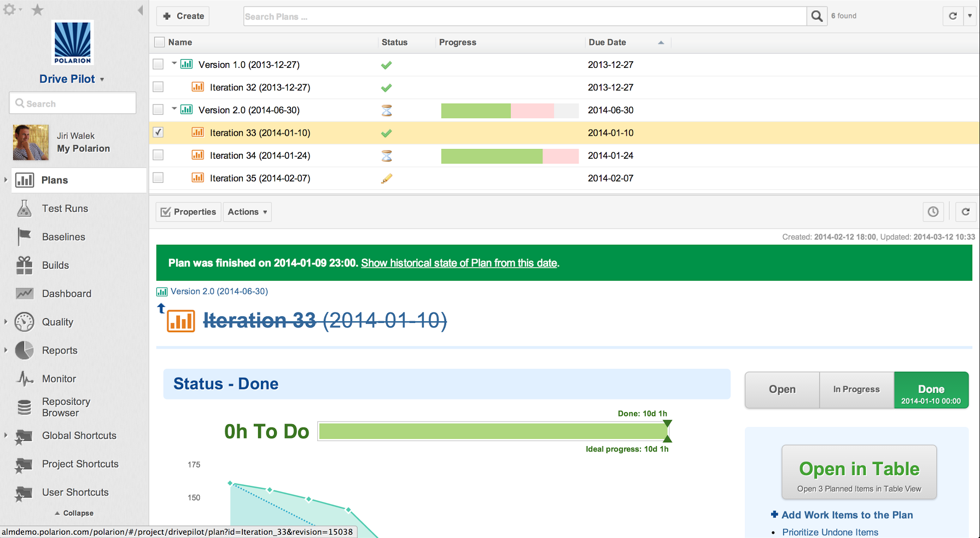
Task: Click the refresh icon in top toolbar
Action: (x=953, y=16)
